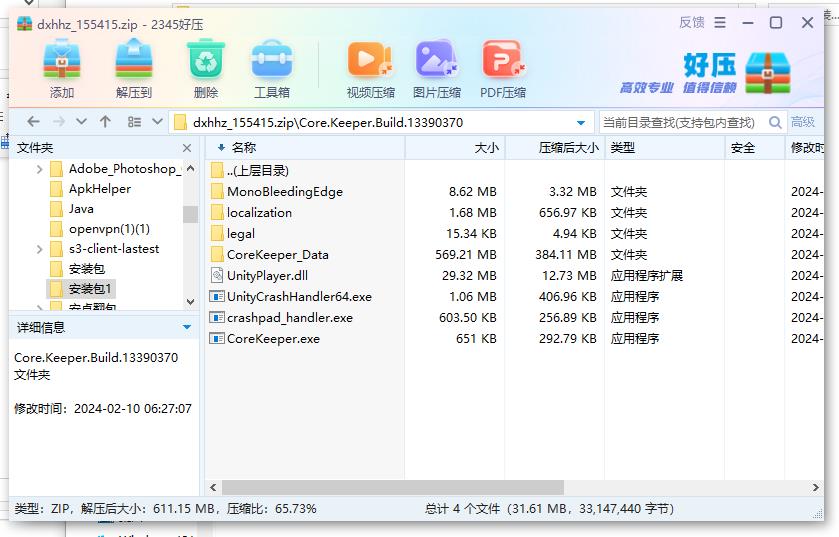839x537 pixels.
Task: Open the PDF压缩 tool
Action: [502, 60]
